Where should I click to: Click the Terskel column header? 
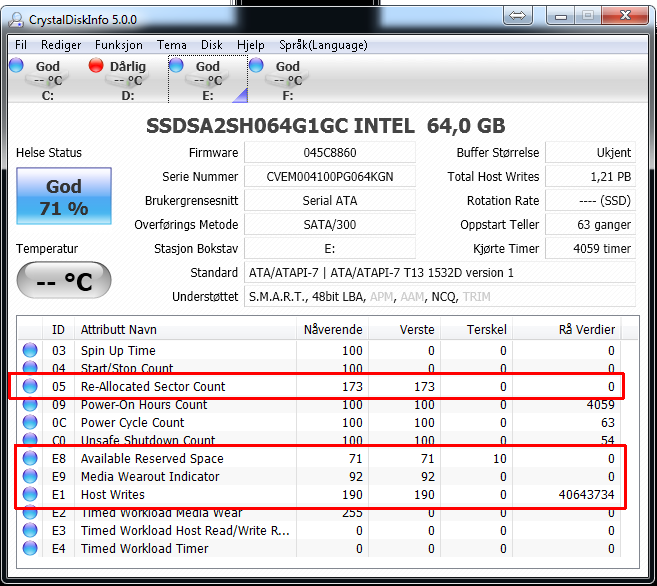click(476, 330)
